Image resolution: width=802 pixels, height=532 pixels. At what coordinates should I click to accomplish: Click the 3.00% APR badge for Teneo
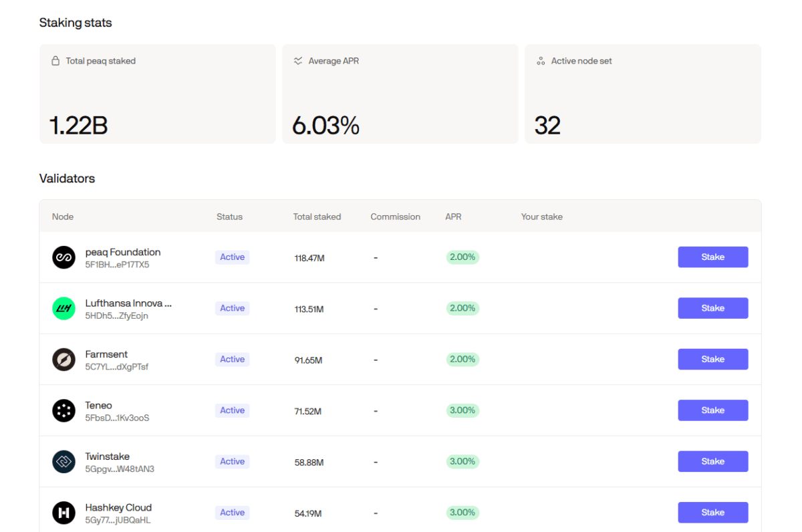[462, 410]
